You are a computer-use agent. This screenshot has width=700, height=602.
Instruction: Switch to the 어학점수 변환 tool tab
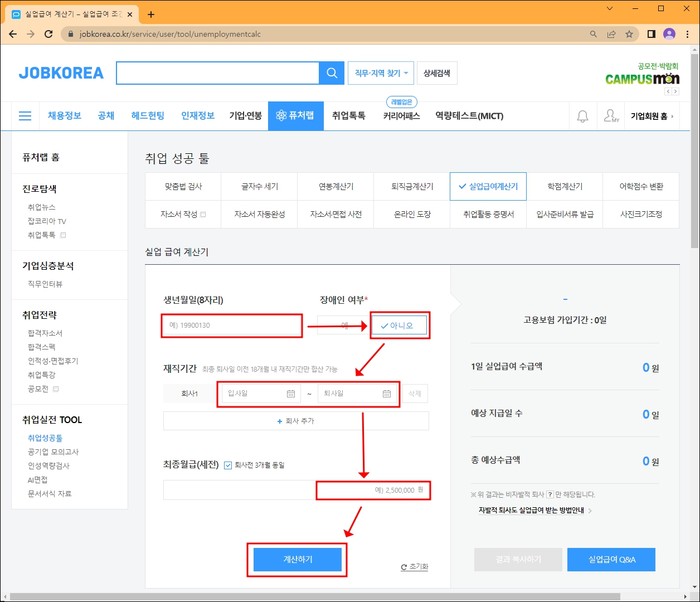point(641,187)
